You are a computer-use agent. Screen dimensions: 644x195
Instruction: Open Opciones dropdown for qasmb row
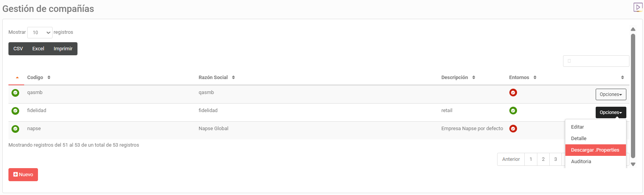(611, 94)
